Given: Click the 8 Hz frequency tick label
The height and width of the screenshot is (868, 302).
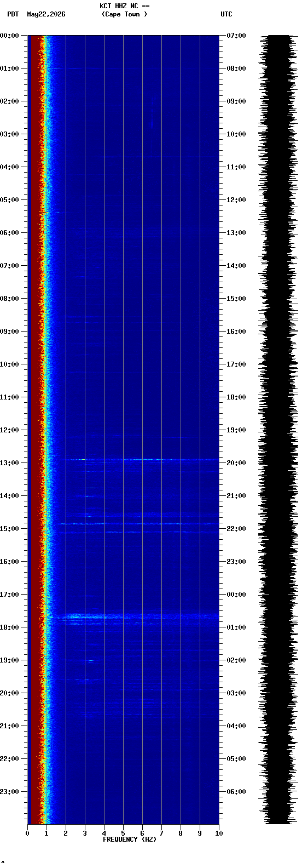Looking at the screenshot, I should click(181, 833).
